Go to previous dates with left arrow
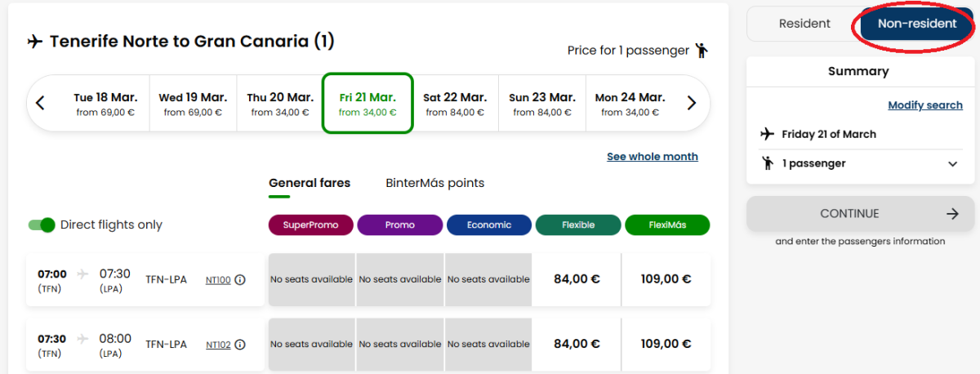The image size is (980, 374). click(x=40, y=103)
